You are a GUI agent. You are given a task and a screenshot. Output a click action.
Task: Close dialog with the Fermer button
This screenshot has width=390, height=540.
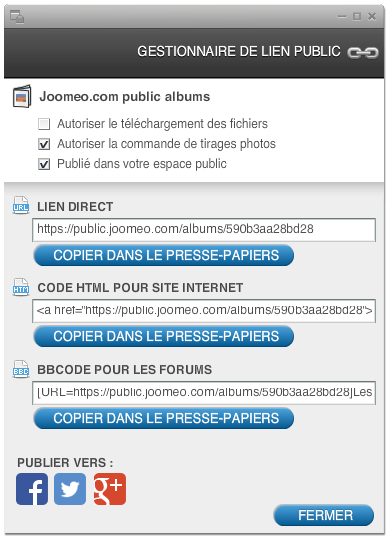(324, 515)
